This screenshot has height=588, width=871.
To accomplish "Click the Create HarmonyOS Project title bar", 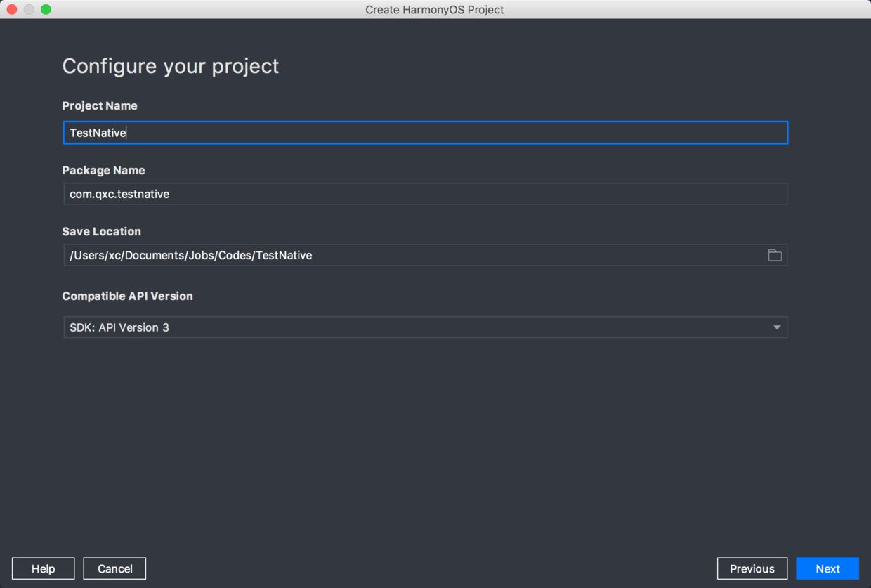I will click(x=434, y=9).
